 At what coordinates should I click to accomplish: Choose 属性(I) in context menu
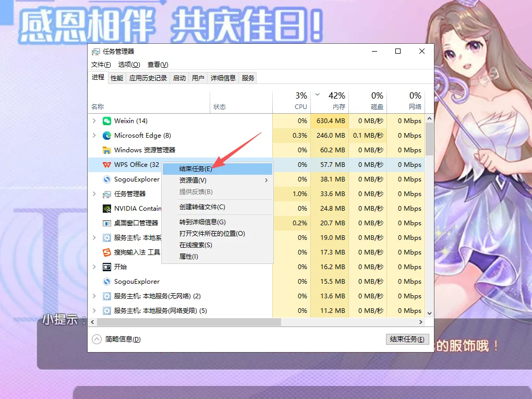pyautogui.click(x=217, y=257)
